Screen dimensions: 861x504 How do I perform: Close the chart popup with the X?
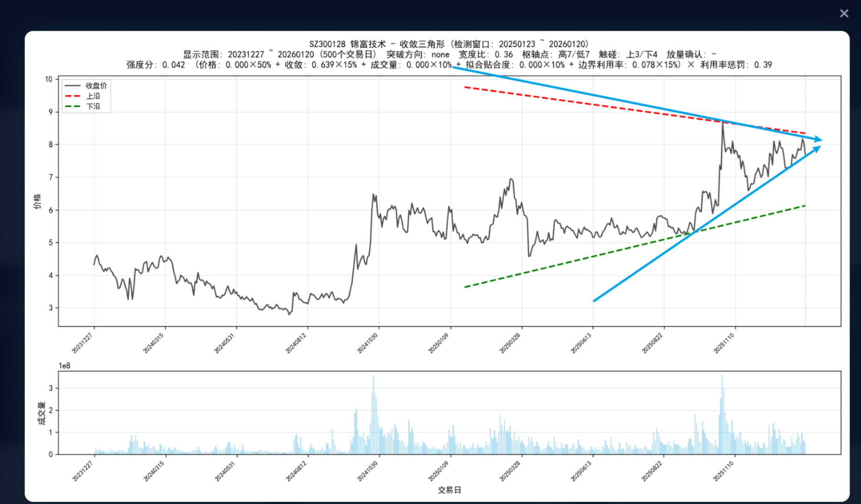point(844,14)
